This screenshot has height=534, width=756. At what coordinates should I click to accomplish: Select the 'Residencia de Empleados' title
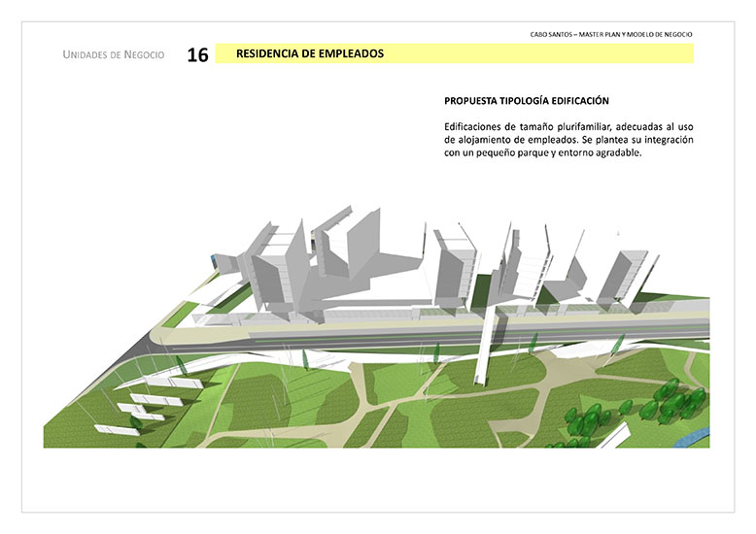pyautogui.click(x=309, y=54)
